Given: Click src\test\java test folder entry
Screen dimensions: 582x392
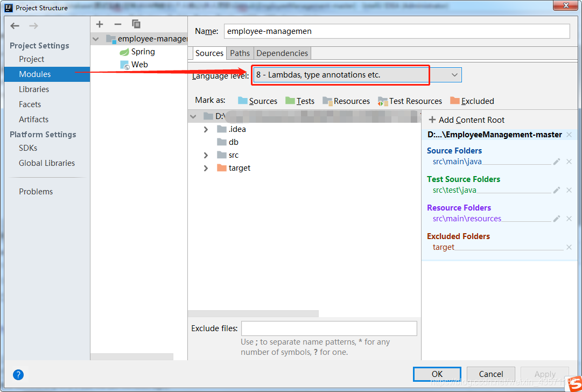Looking at the screenshot, I should click(x=454, y=190).
